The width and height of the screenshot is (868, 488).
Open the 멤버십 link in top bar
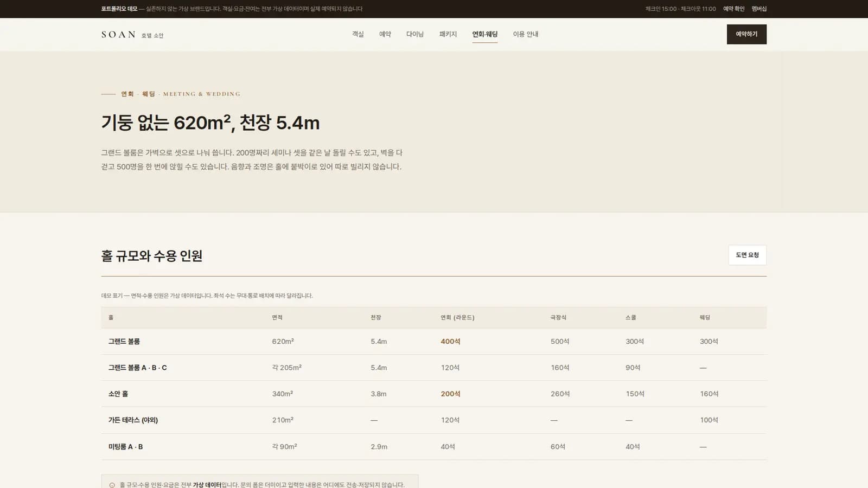tap(759, 9)
